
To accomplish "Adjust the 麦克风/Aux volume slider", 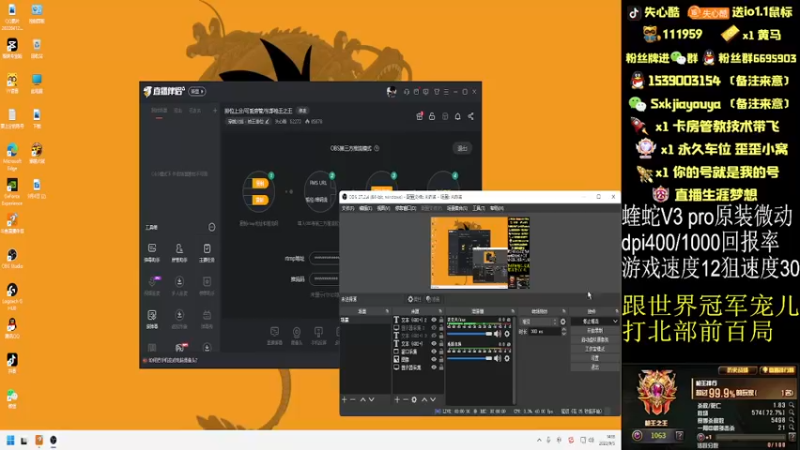I will pyautogui.click(x=469, y=334).
